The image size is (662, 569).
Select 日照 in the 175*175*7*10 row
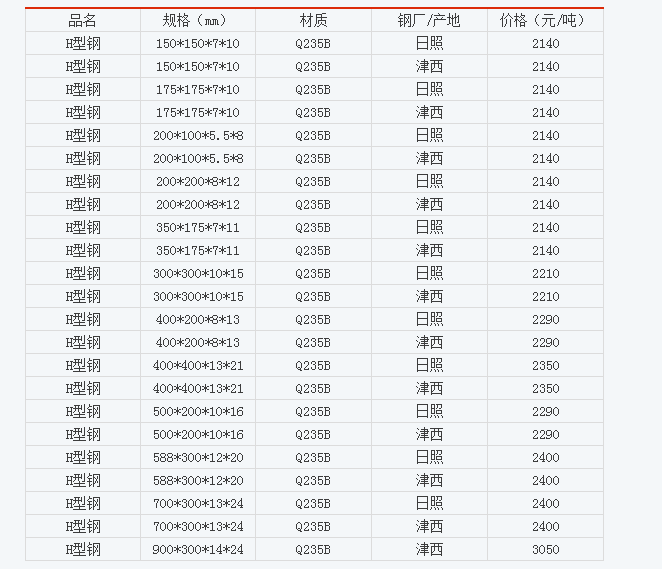(429, 89)
